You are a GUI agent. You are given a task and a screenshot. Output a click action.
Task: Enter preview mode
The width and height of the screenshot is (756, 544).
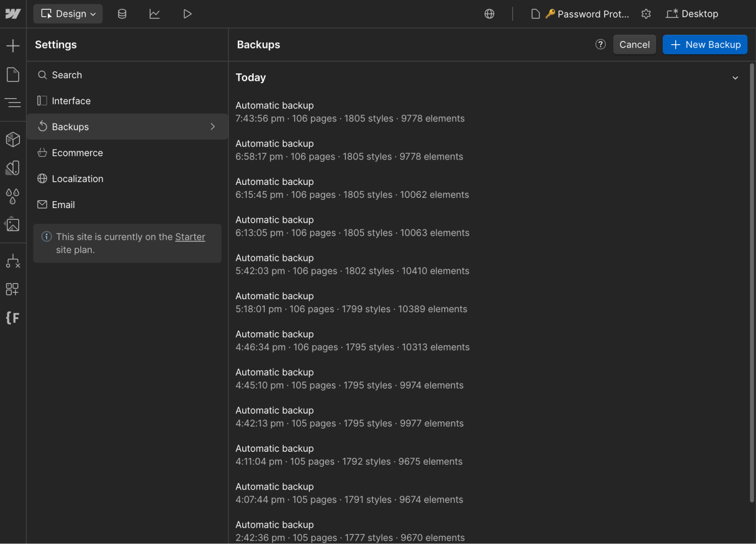click(x=187, y=13)
